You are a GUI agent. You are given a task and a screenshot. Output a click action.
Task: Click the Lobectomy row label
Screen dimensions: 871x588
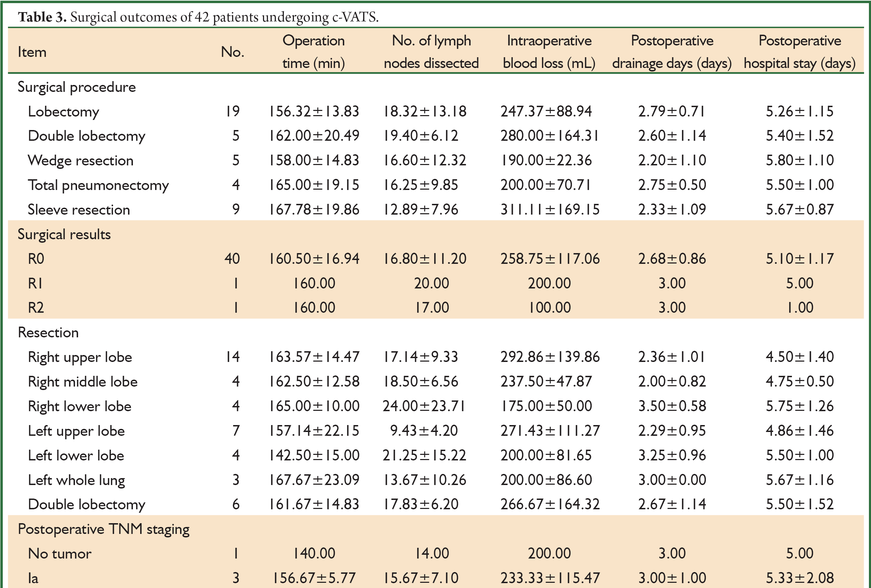[64, 112]
